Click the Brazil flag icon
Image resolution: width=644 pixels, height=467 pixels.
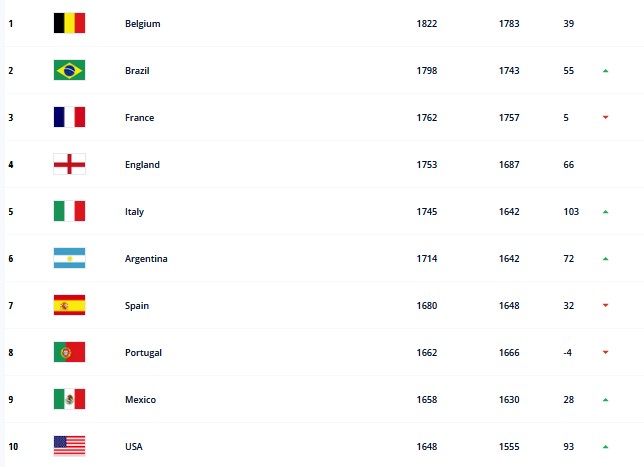point(69,70)
